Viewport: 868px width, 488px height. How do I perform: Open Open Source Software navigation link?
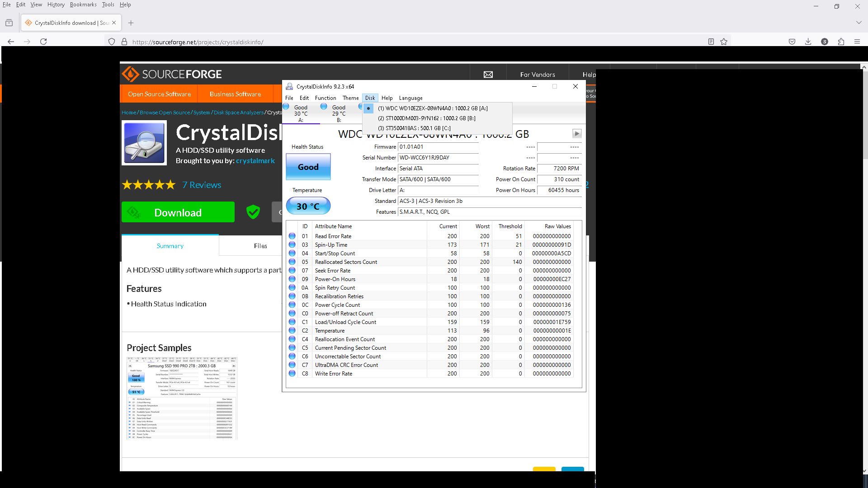point(159,94)
